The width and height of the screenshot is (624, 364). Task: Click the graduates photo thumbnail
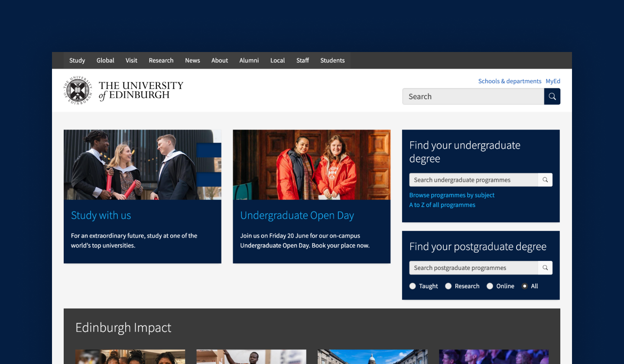(x=143, y=165)
